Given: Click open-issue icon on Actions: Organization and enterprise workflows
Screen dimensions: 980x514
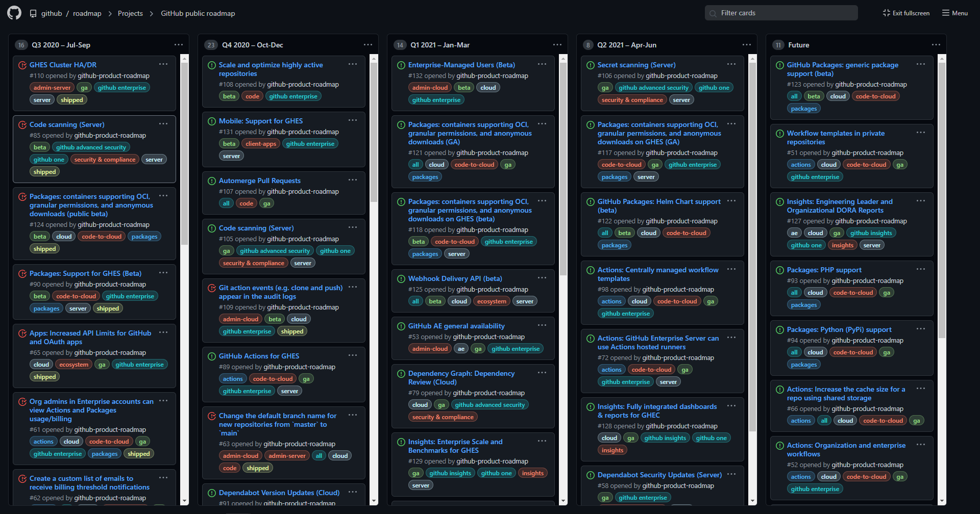Looking at the screenshot, I should (780, 446).
